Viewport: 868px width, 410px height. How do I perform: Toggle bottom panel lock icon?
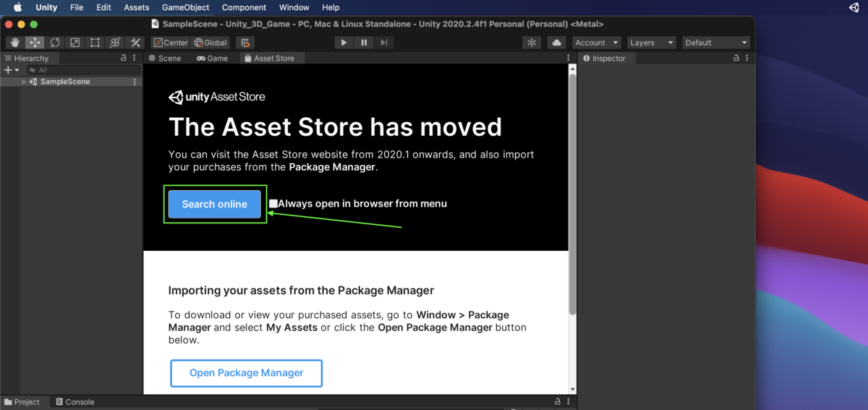[557, 402]
